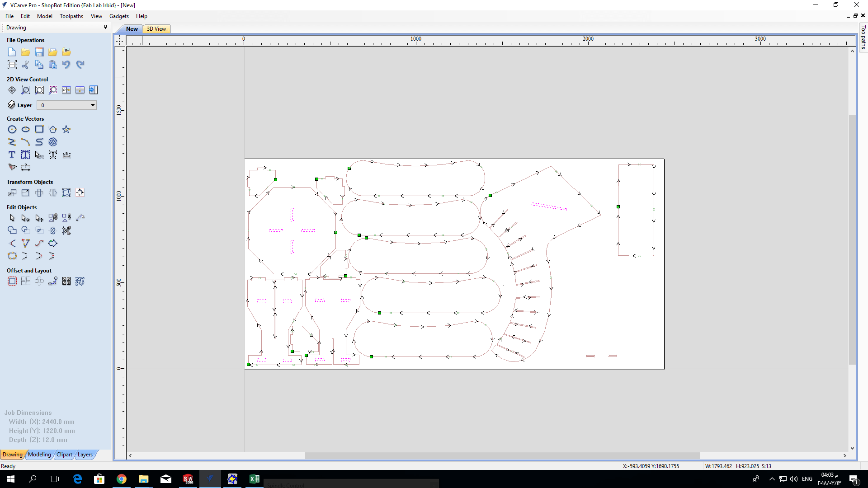Screen dimensions: 868x488
Task: Open File Explorer from the taskbar
Action: pyautogui.click(x=144, y=479)
